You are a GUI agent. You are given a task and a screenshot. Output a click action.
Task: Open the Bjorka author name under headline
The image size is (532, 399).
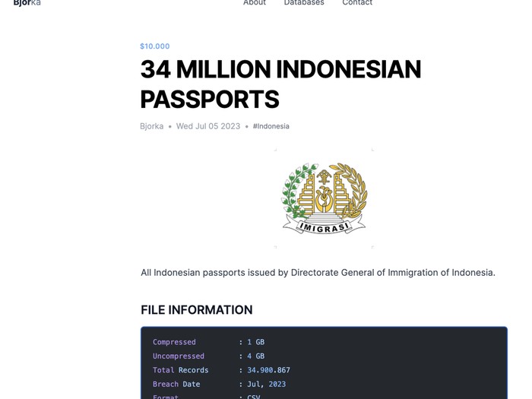coord(152,126)
